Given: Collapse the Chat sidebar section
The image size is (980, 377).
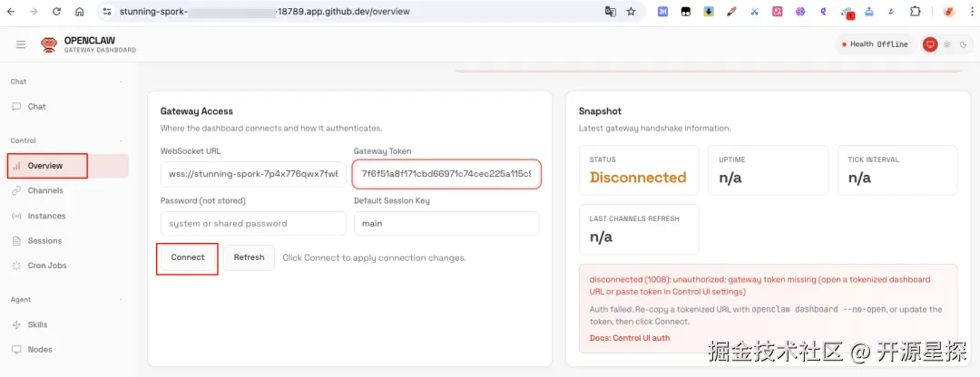Looking at the screenshot, I should pyautogui.click(x=121, y=82).
